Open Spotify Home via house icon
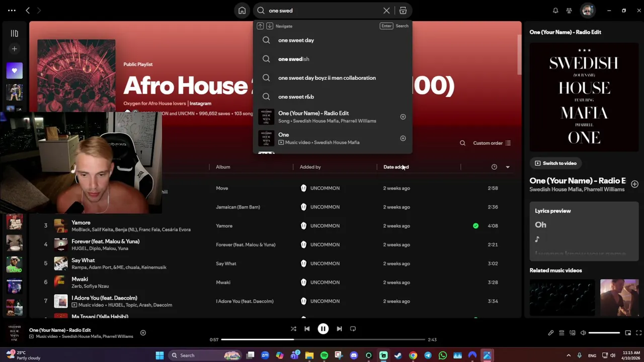Image resolution: width=644 pixels, height=362 pixels. point(242,11)
